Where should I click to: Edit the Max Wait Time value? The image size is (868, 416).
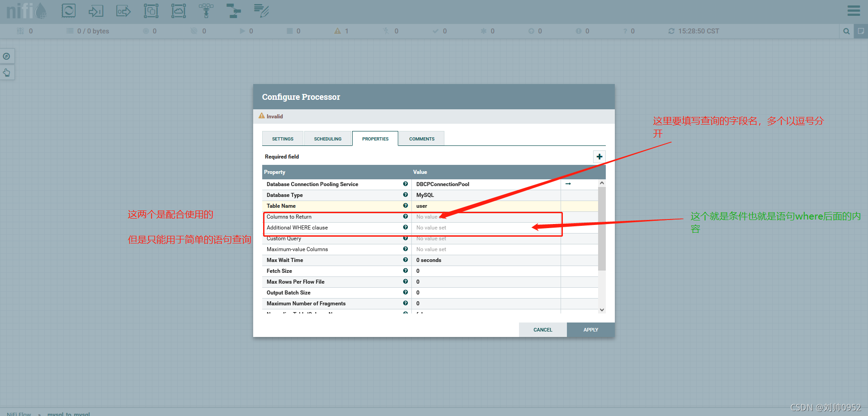point(486,260)
